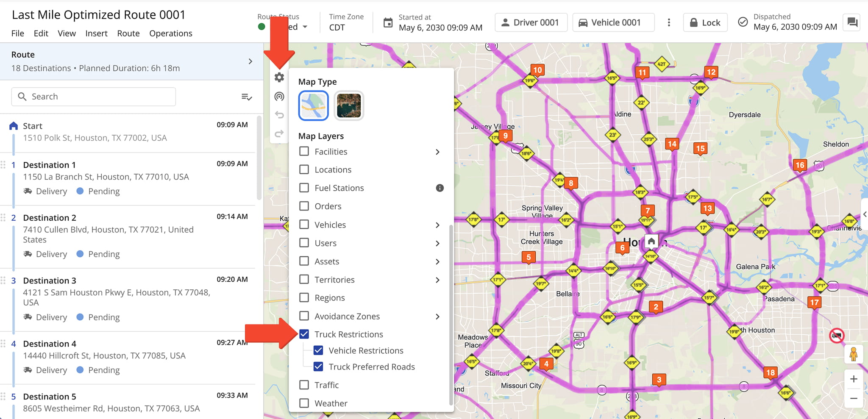Click the calendar icon beside Started at
The height and width of the screenshot is (419, 868).
388,22
